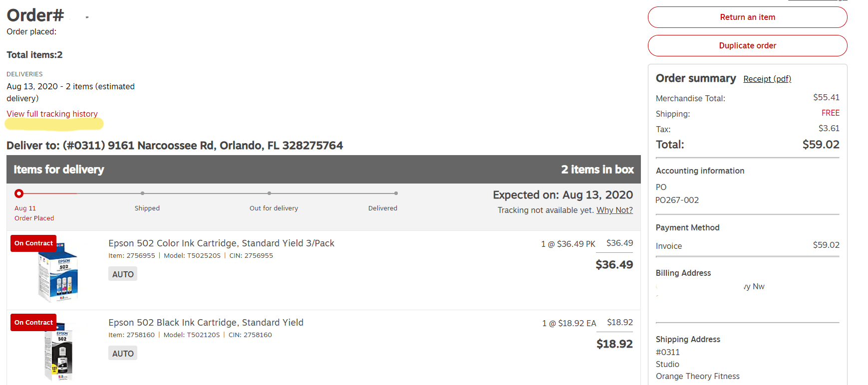Click the On Contract badge for black ink
The image size is (868, 385).
pyautogui.click(x=33, y=322)
